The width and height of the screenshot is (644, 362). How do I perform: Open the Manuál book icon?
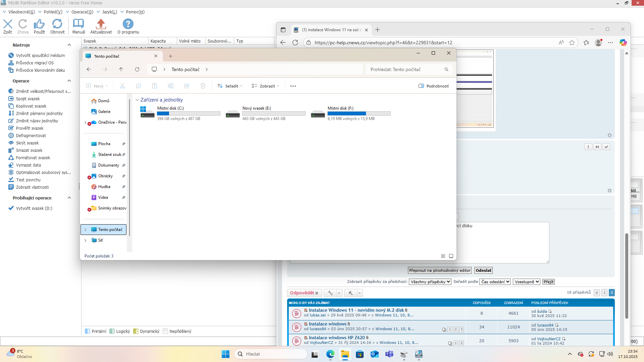(x=78, y=24)
